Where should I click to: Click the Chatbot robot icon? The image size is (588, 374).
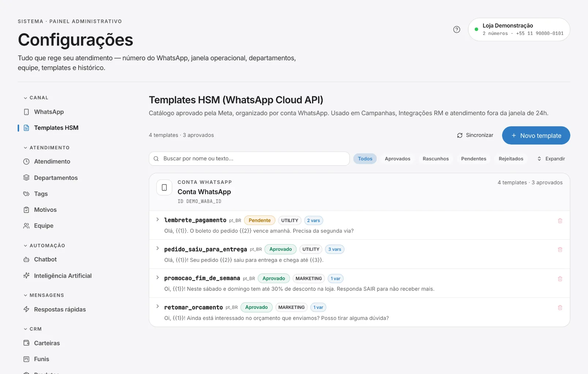pos(26,259)
